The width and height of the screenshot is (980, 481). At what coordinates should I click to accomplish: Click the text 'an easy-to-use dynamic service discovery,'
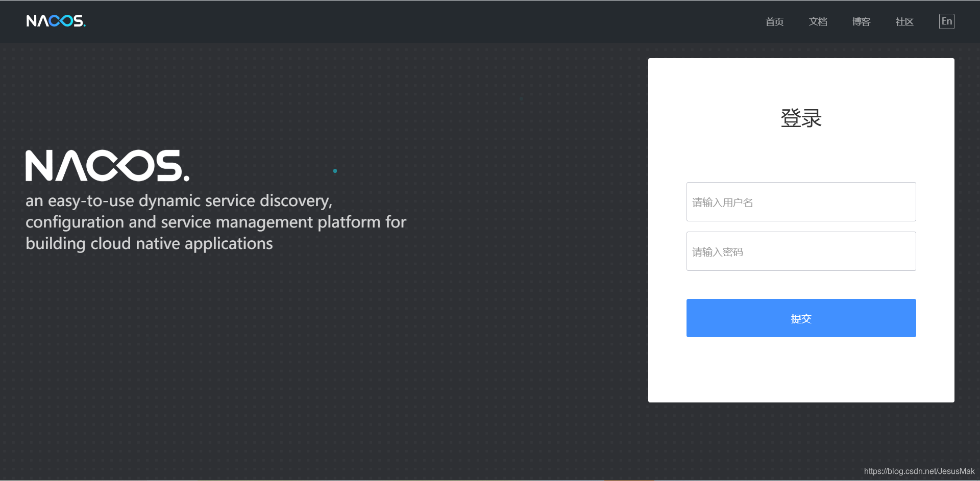[x=179, y=201]
